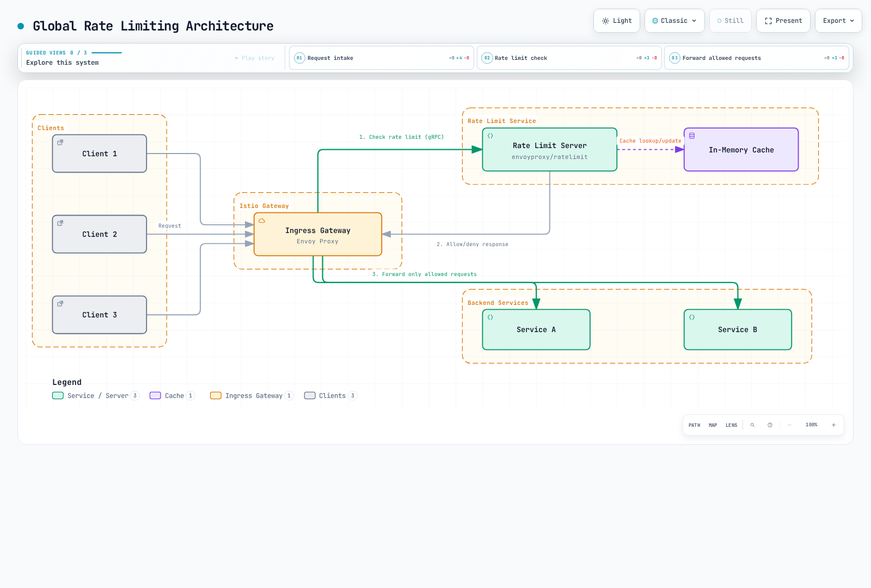
Task: Toggle Ingress Gateway legend filter swatch
Action: (x=216, y=396)
